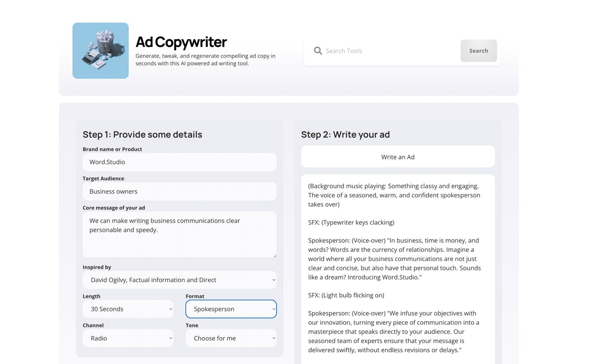Click the Step 1: Provide some details heading
The image size is (609, 364).
click(x=142, y=135)
